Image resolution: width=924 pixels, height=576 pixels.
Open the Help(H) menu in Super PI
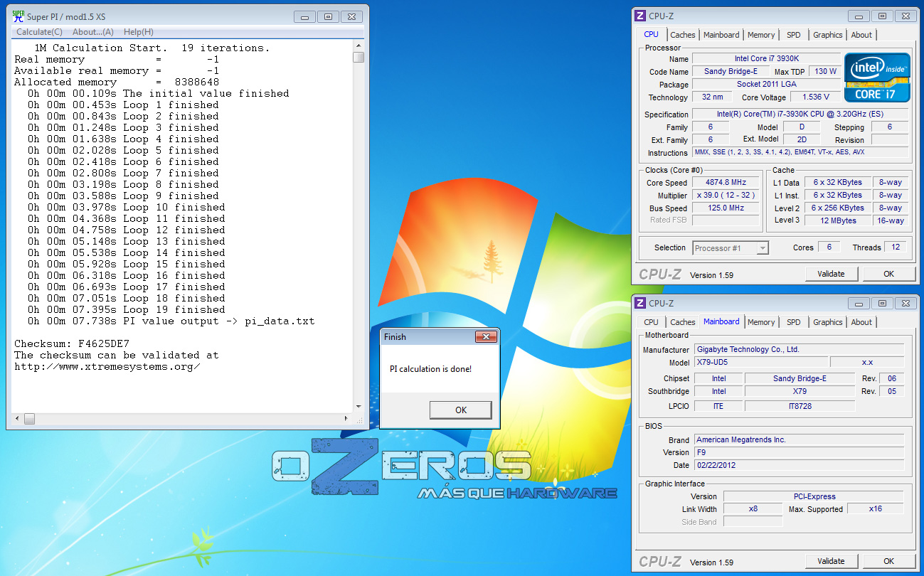pos(138,32)
